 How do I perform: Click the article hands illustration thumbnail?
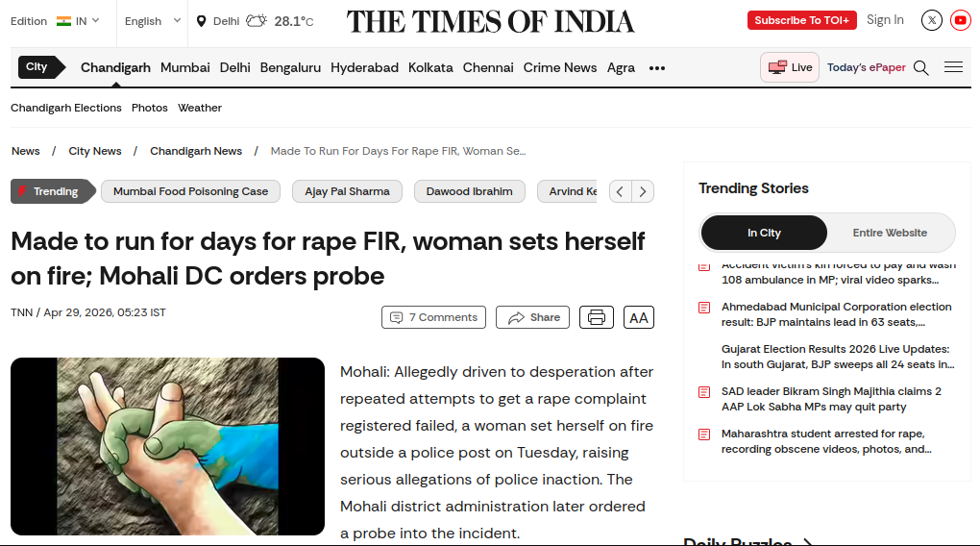point(167,447)
